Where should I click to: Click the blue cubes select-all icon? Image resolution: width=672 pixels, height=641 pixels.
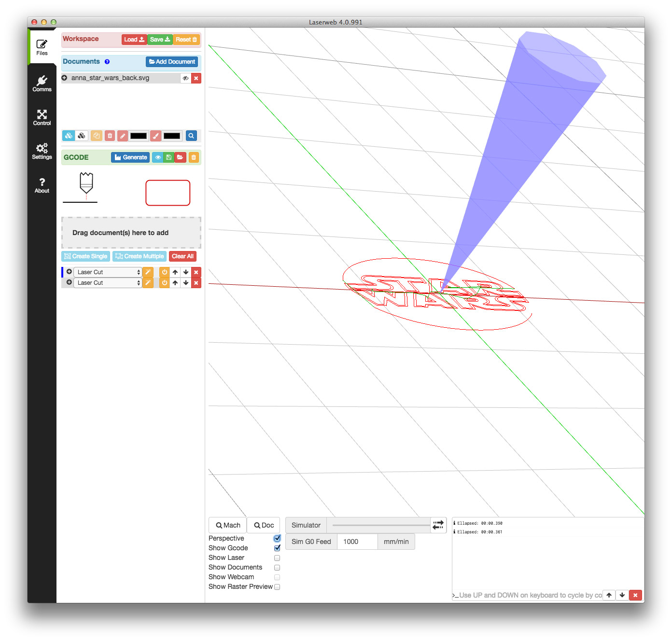[x=69, y=136]
